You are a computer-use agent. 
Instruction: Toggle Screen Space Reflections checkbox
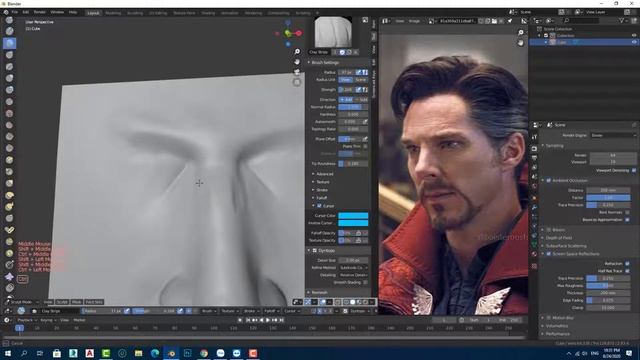click(x=549, y=253)
